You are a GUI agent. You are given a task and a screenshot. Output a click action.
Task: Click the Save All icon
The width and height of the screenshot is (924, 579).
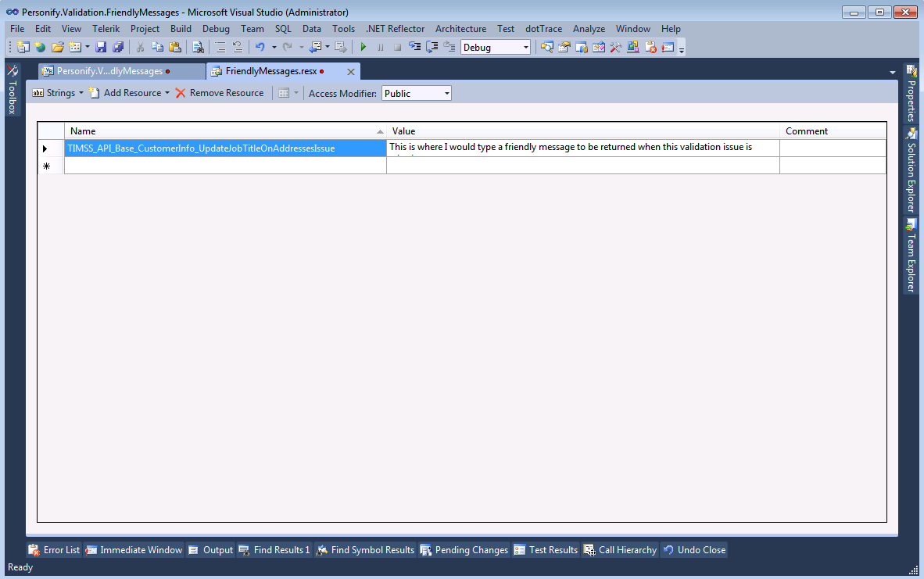tap(119, 47)
